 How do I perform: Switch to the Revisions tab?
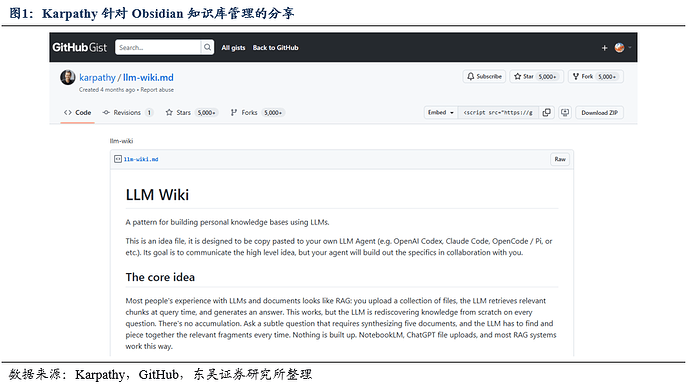coord(127,113)
